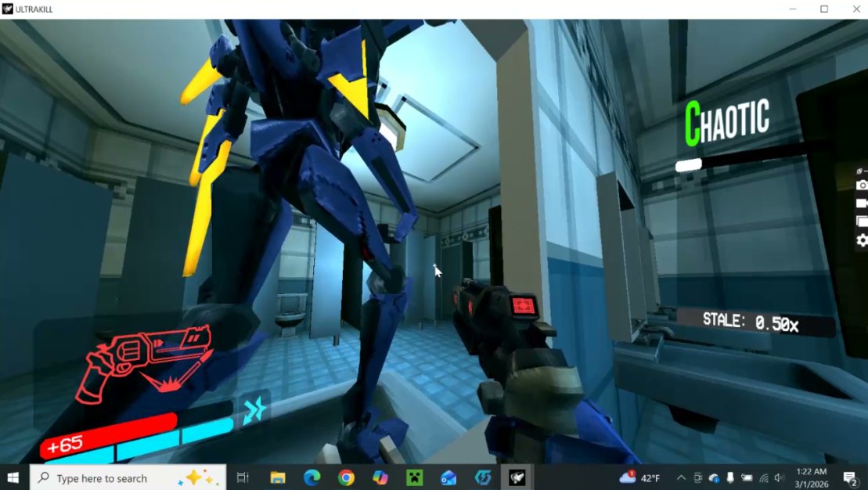Click the active ULTRAKILL taskbar button
The width and height of the screenshot is (868, 490).
(517, 477)
